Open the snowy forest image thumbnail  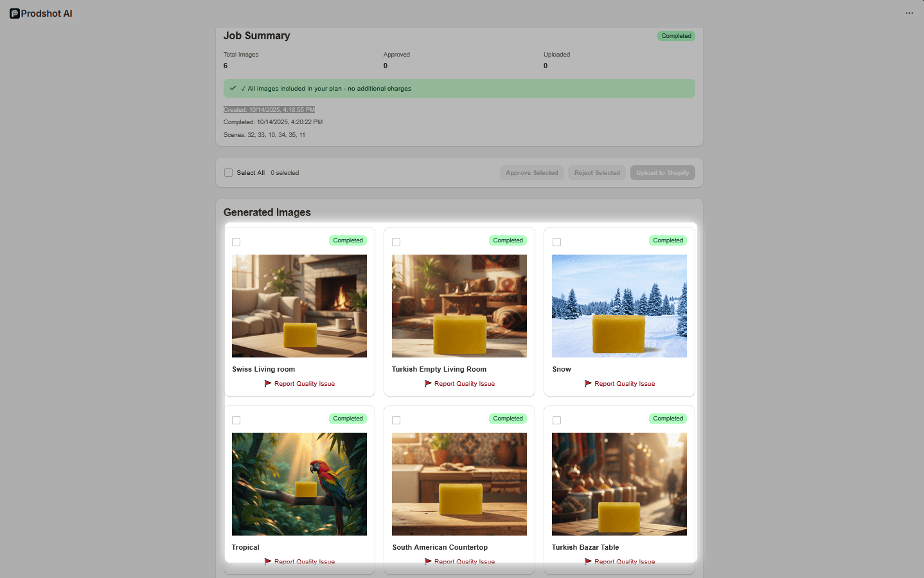619,305
